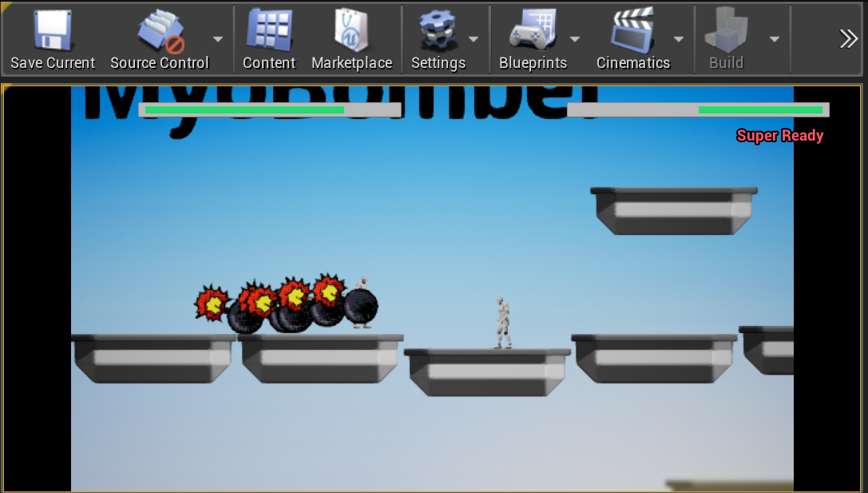Click the left player green health bar
The height and width of the screenshot is (493, 868).
click(x=244, y=109)
